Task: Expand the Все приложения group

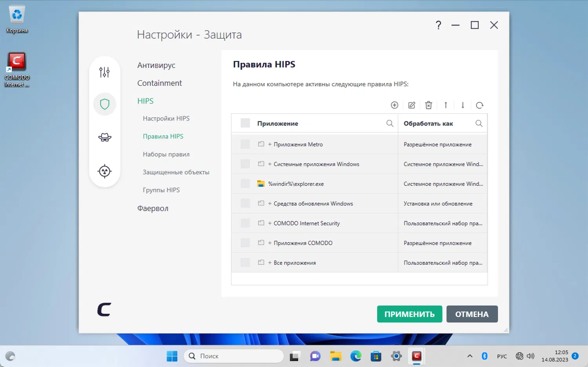Action: click(x=270, y=263)
